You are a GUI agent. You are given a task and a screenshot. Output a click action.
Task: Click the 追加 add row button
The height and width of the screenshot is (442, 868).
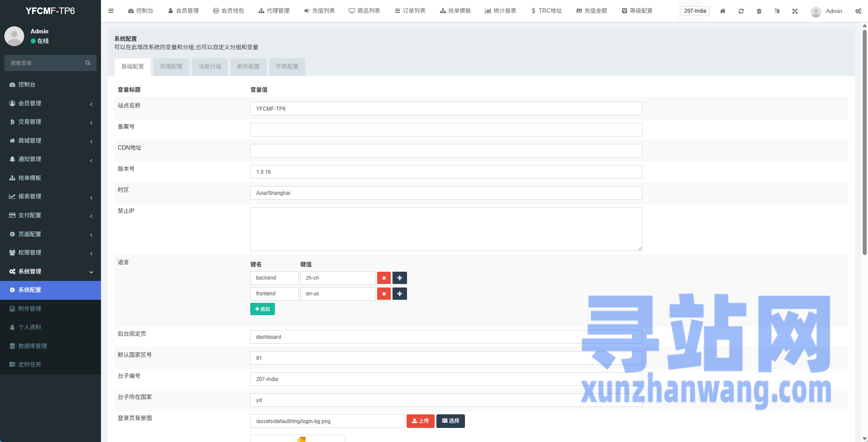pyautogui.click(x=263, y=309)
